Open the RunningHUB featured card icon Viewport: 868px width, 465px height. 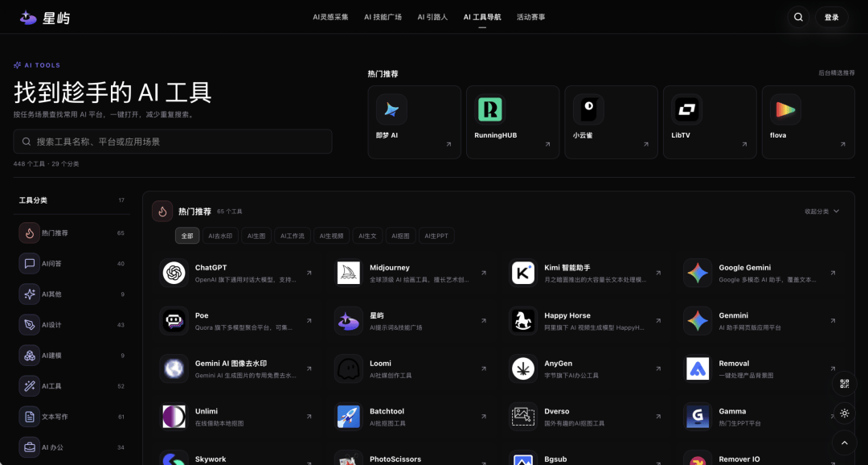[490, 109]
